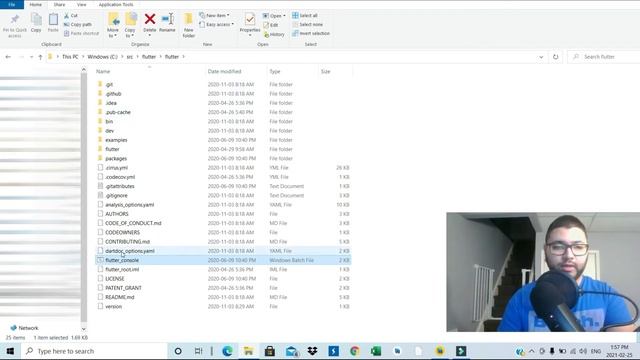Refresh the folder view
This screenshot has height=360, width=640.
pyautogui.click(x=556, y=57)
